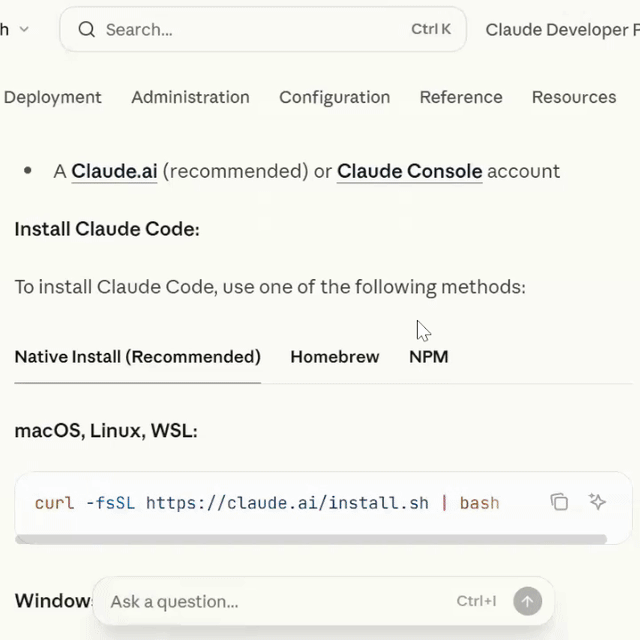Open the Configuration section
Viewport: 640px width, 640px height.
335,98
